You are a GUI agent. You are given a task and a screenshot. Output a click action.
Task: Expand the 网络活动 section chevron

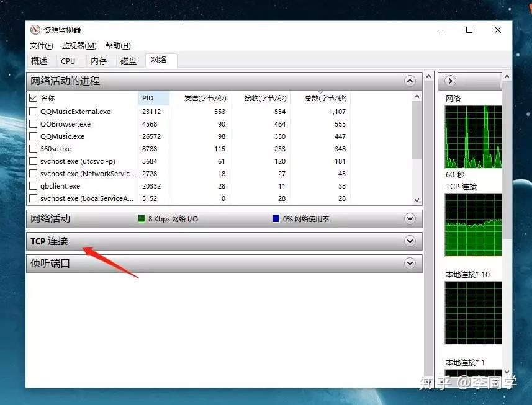tap(410, 218)
